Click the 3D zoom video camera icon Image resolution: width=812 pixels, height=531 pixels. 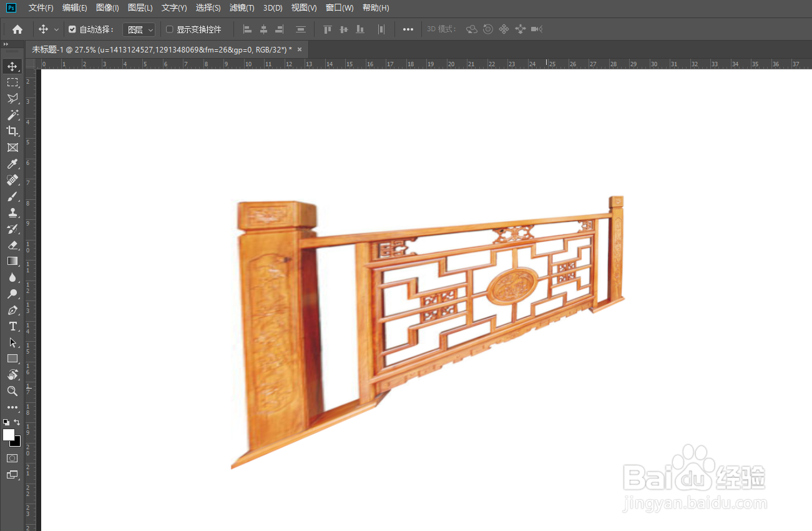click(537, 29)
